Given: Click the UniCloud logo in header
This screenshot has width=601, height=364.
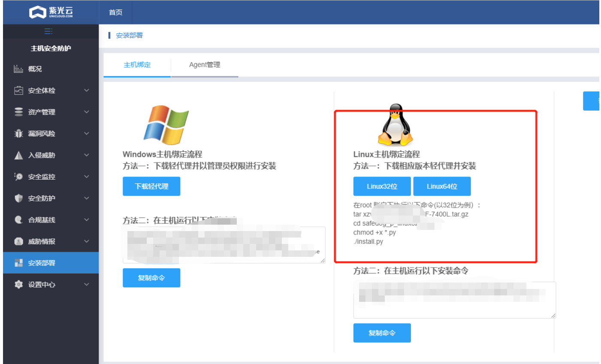Looking at the screenshot, I should pyautogui.click(x=51, y=12).
